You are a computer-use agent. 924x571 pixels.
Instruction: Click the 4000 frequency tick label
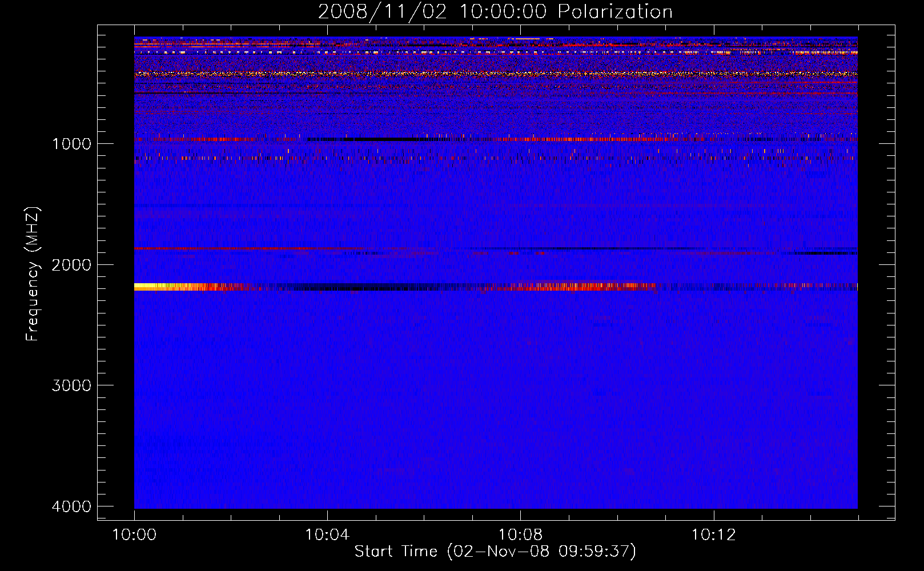tap(71, 506)
